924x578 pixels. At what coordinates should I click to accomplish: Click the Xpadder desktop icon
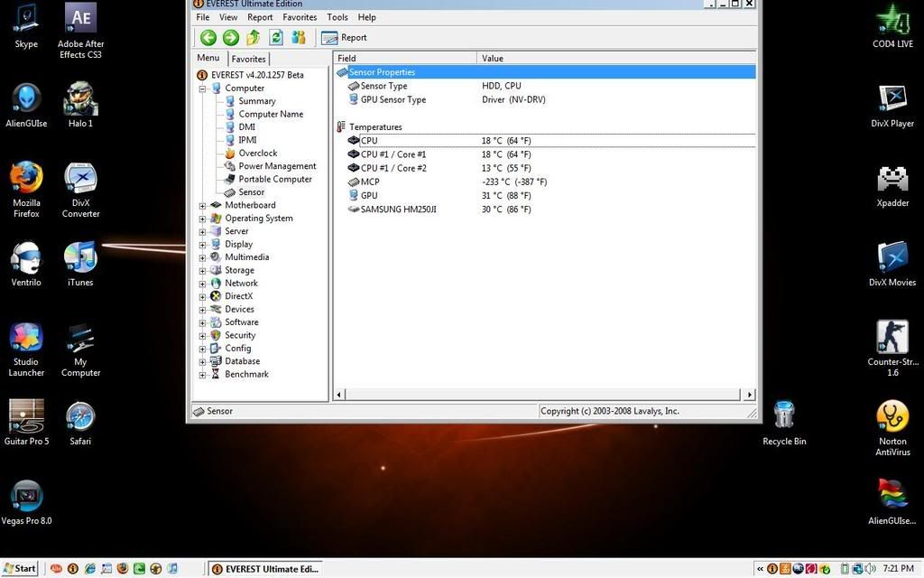point(892,186)
